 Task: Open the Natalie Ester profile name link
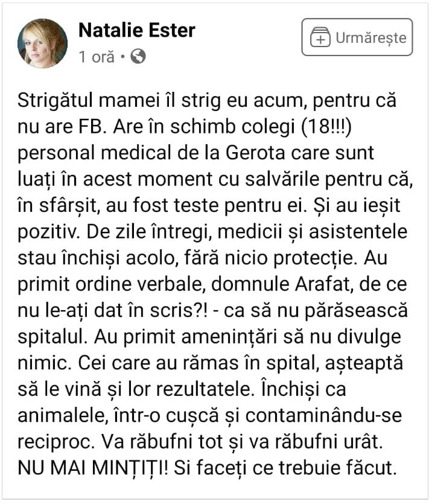(x=136, y=30)
